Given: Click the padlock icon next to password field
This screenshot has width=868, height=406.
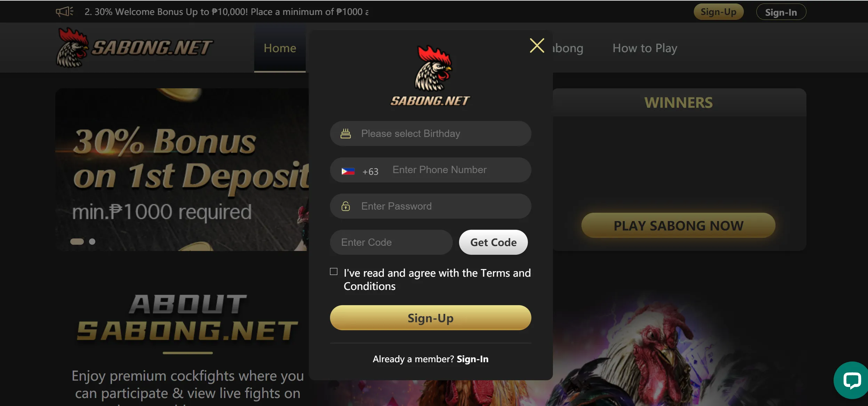Looking at the screenshot, I should pos(346,206).
